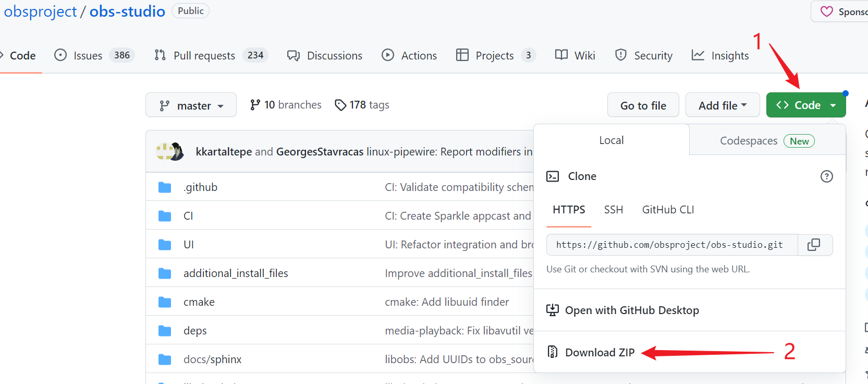Viewport: 868px width, 384px height.
Task: Click commit message 'cmake: Add libuuid finder'
Action: coord(447,302)
